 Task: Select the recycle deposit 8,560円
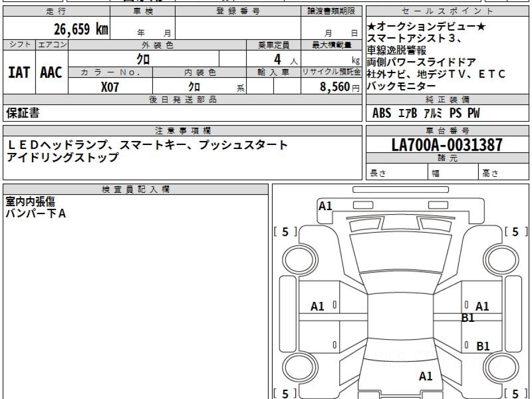340,87
